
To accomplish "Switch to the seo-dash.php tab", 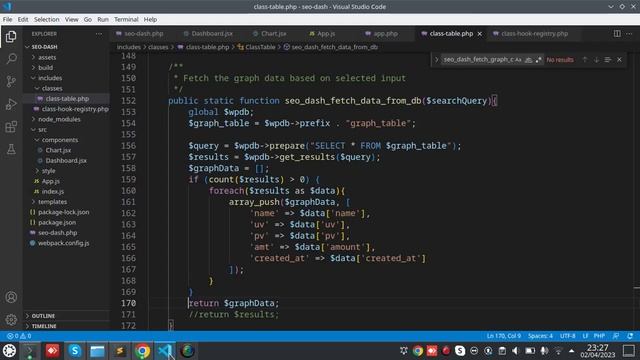I will tap(140, 34).
